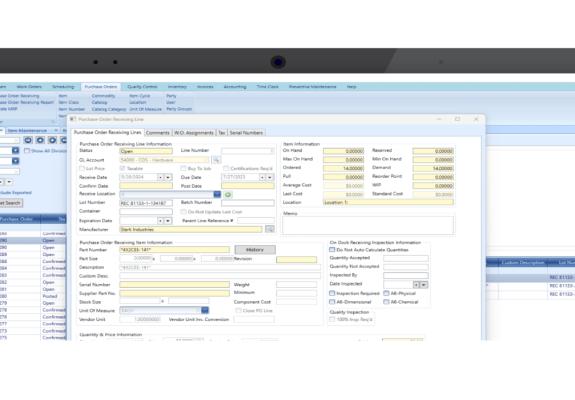The image size is (575, 400).
Task: Check the All-Dimensional box
Action: click(332, 302)
